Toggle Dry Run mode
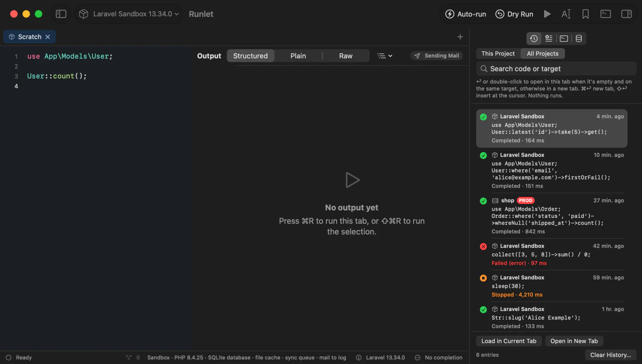This screenshot has height=364, width=642. [x=514, y=14]
